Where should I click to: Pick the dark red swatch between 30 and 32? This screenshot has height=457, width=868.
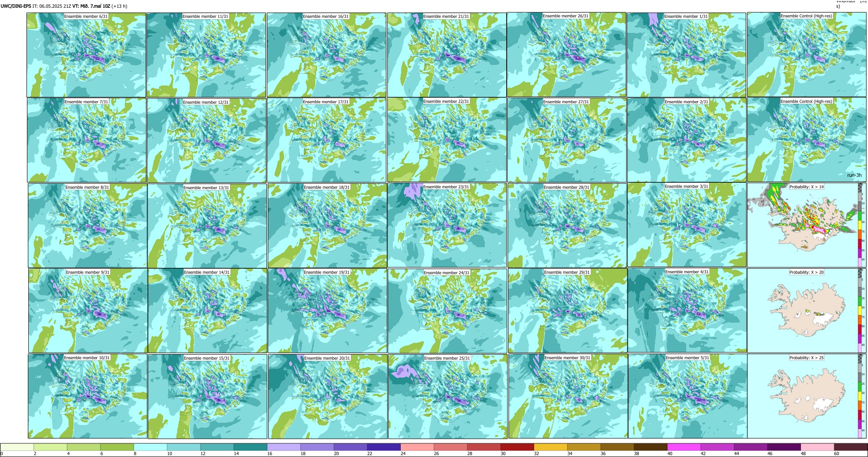point(517,447)
